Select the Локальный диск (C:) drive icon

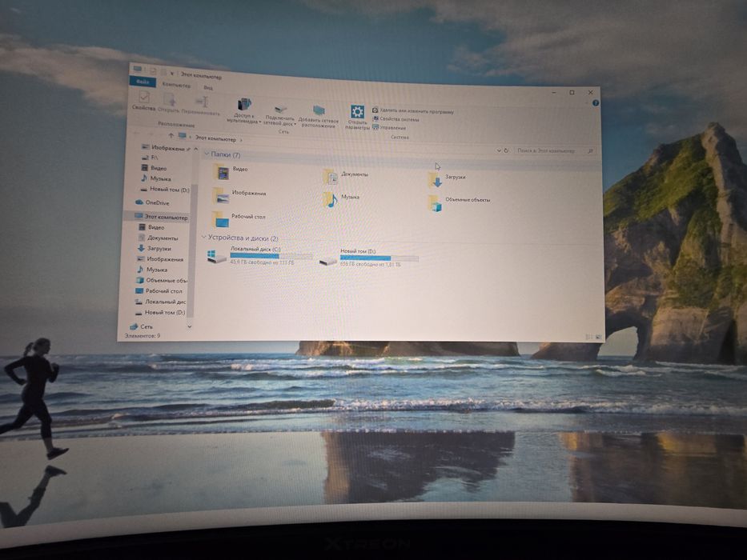click(x=216, y=256)
